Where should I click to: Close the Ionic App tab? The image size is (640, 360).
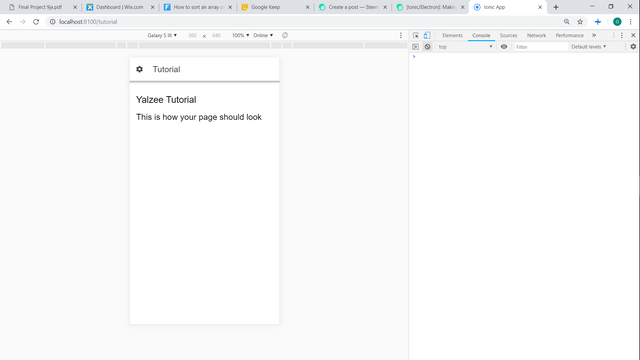540,7
